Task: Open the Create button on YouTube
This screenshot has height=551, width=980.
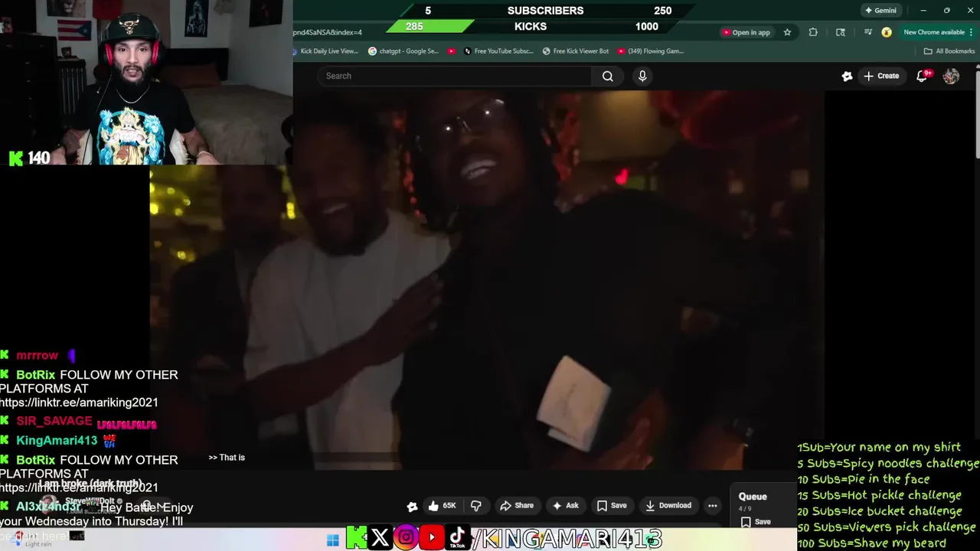Action: coord(881,76)
